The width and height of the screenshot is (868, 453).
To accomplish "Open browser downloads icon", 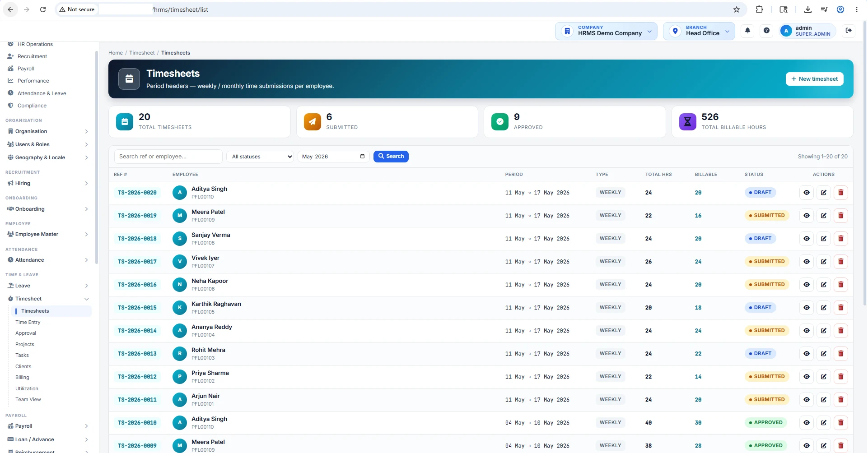I will click(x=808, y=9).
